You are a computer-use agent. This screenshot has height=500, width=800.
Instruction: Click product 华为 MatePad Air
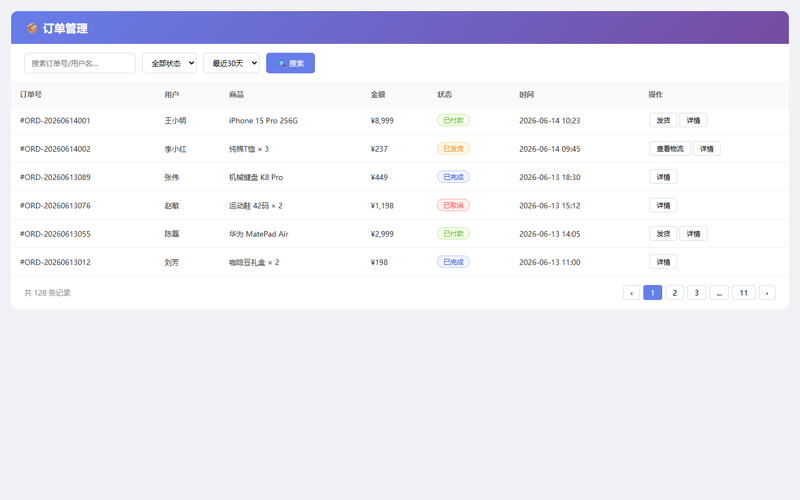pos(259,234)
